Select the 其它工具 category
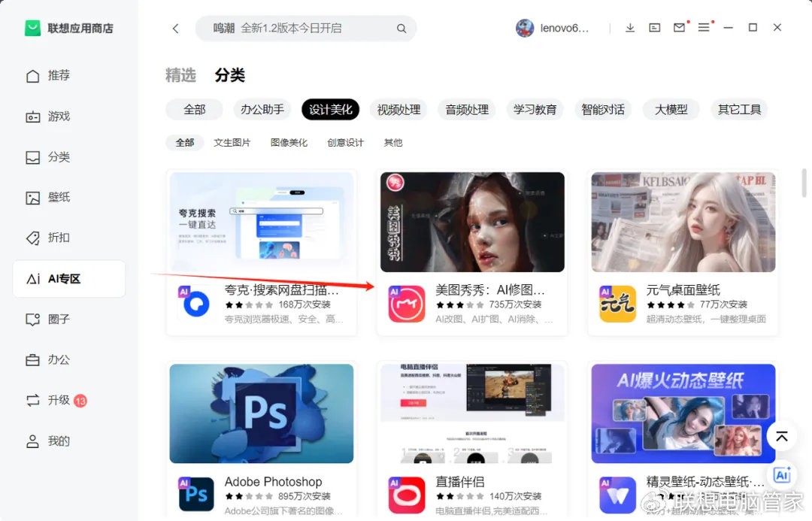812x521 pixels. coord(739,109)
